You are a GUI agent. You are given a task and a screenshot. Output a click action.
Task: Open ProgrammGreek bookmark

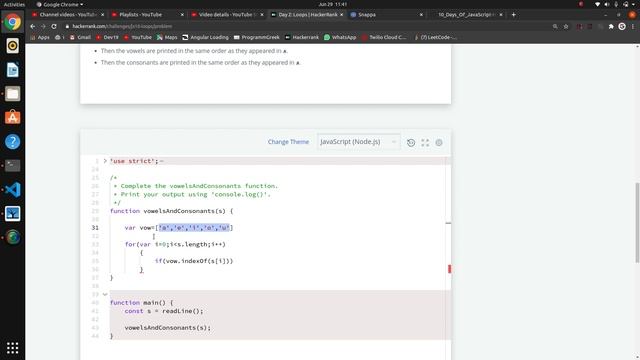click(x=257, y=37)
